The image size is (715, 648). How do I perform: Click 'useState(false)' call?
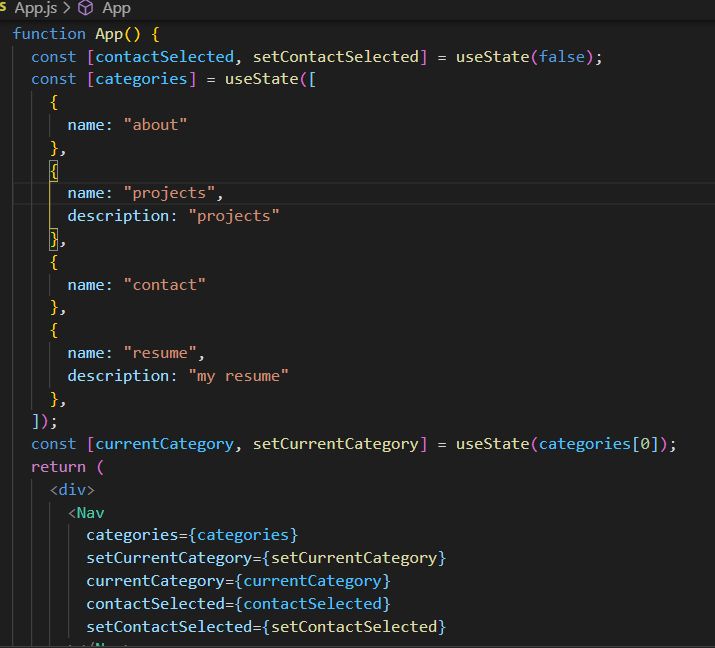click(524, 57)
